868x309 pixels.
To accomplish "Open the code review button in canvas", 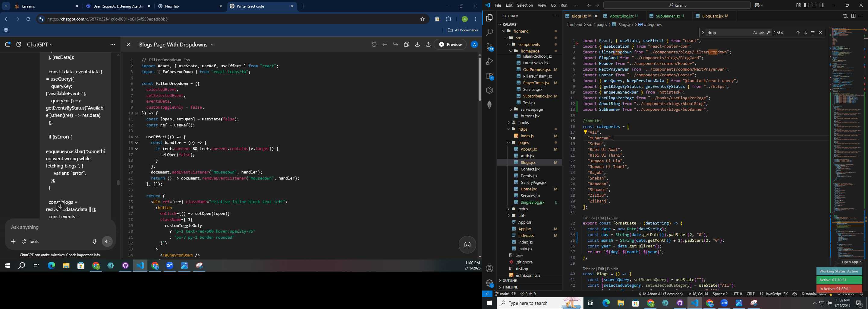I will [x=467, y=245].
